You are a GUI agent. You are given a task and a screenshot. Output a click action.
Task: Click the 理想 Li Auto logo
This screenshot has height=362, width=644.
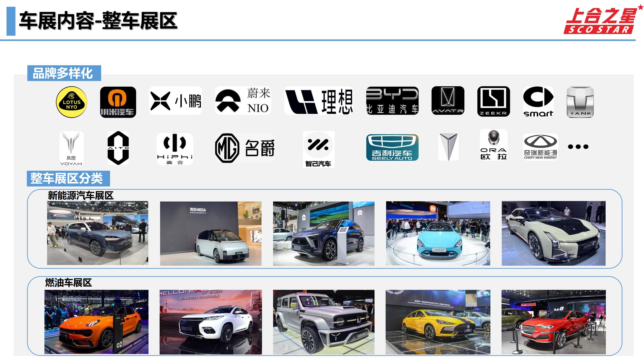(319, 101)
